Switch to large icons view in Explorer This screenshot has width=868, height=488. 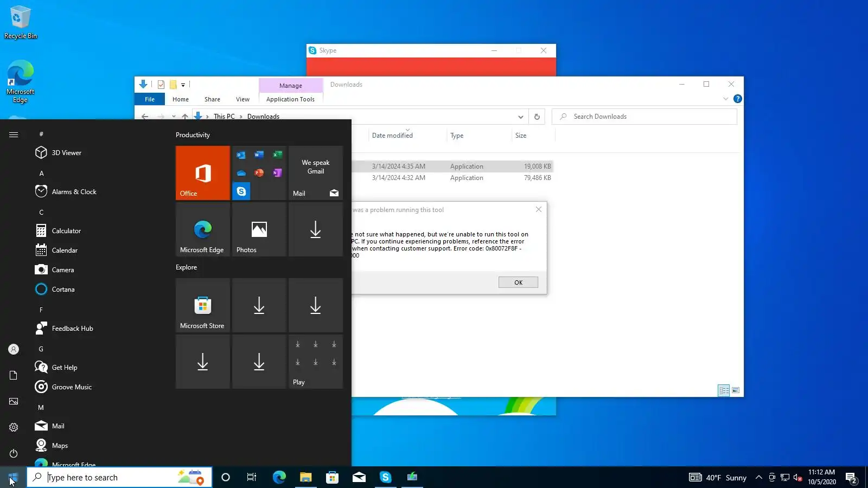[x=736, y=390]
